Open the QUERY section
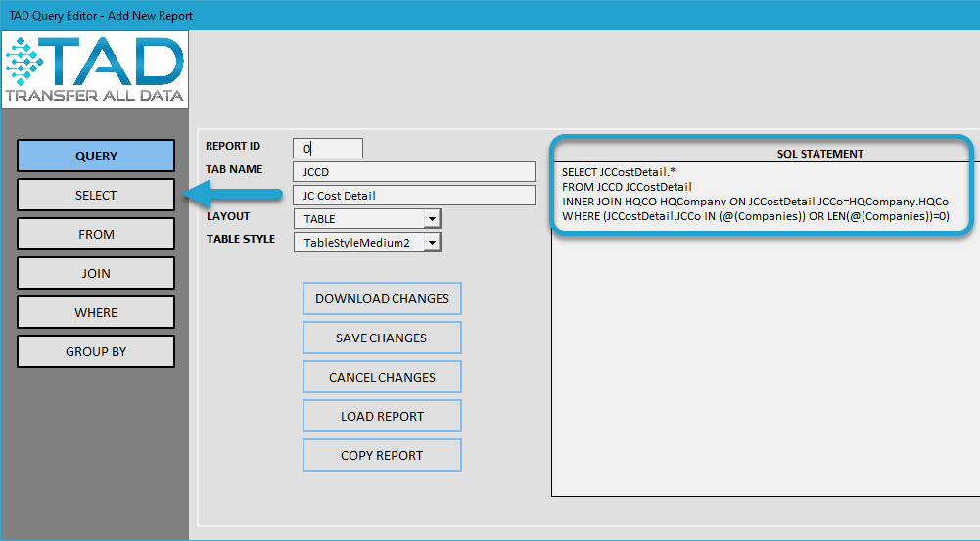The width and height of the screenshot is (980, 541). pyautogui.click(x=96, y=156)
